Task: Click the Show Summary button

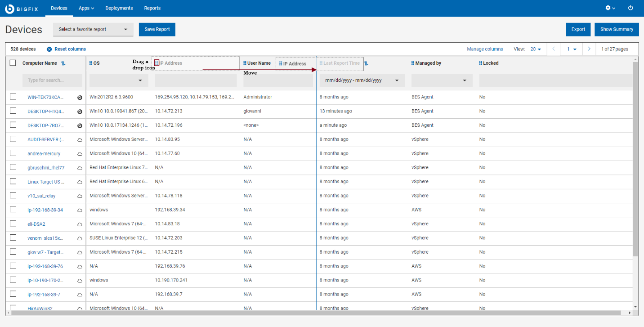Action: 617,29
